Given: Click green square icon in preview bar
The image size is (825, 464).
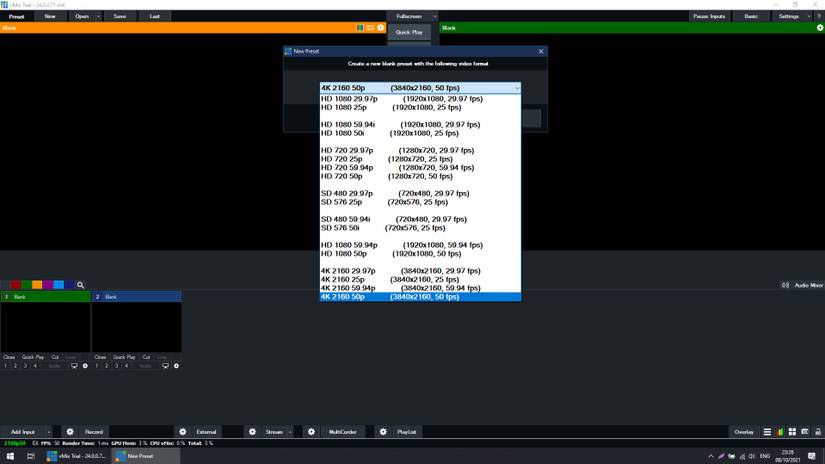Looking at the screenshot, I should (x=360, y=28).
